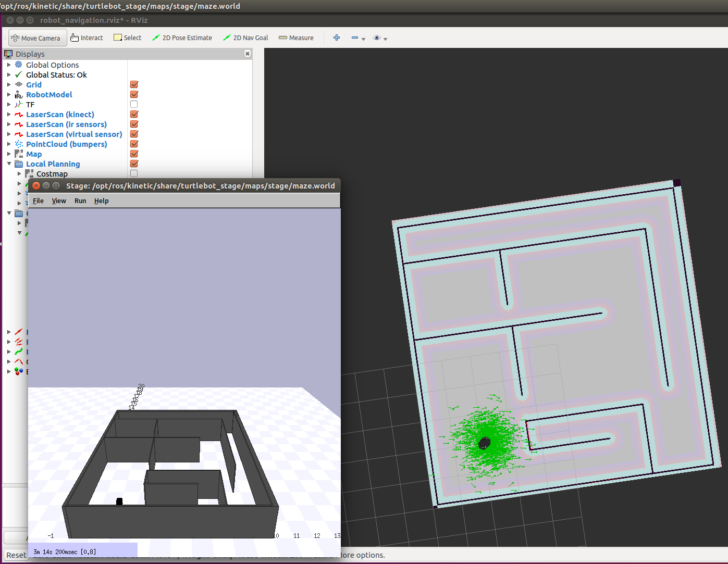Screen dimensions: 728x564
Task: Click the robot model in the map view
Action: point(484,443)
